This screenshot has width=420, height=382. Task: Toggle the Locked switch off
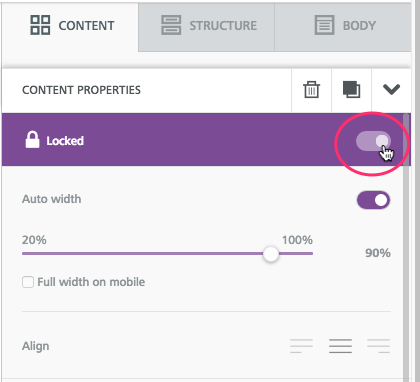pyautogui.click(x=373, y=141)
